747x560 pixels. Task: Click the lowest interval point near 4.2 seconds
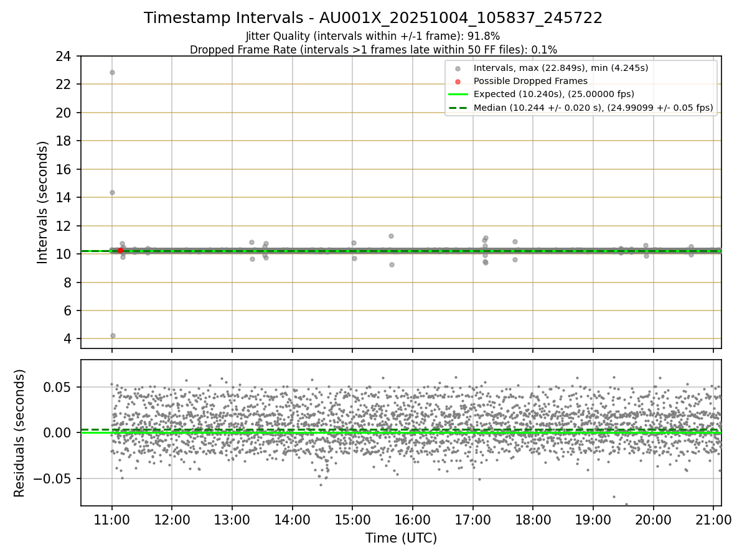[x=113, y=335]
